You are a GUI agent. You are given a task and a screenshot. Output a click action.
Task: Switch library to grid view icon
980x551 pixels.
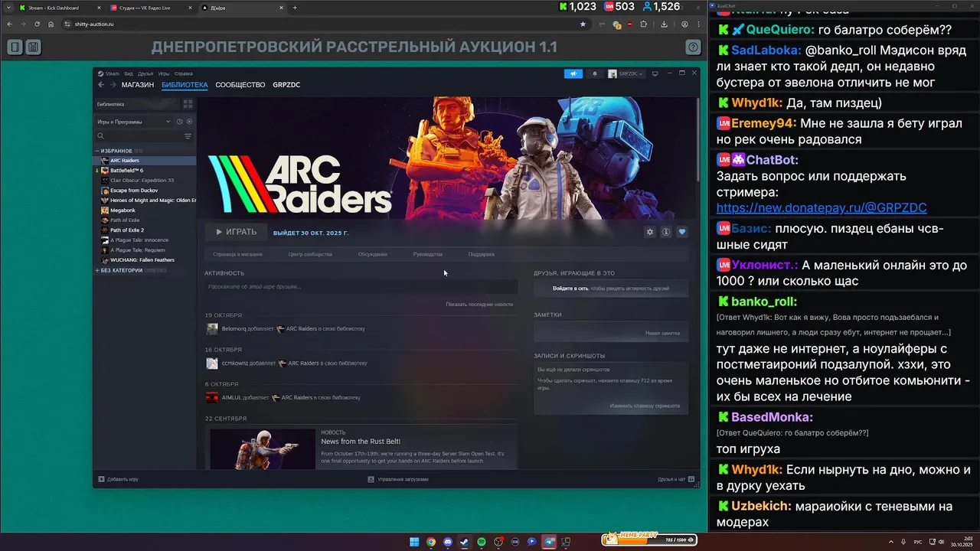coord(188,104)
